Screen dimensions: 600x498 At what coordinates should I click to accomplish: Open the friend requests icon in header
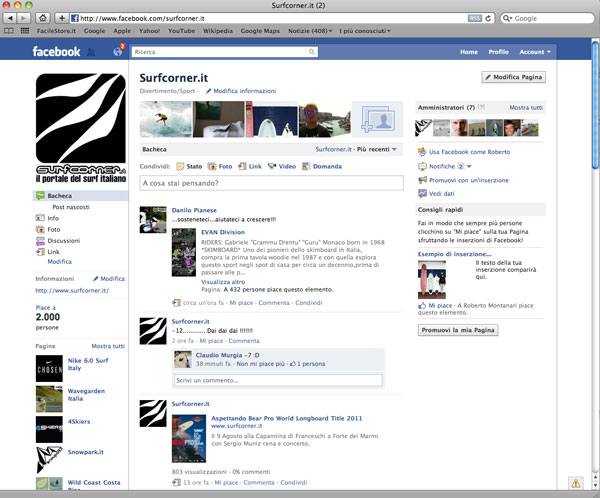pos(89,51)
